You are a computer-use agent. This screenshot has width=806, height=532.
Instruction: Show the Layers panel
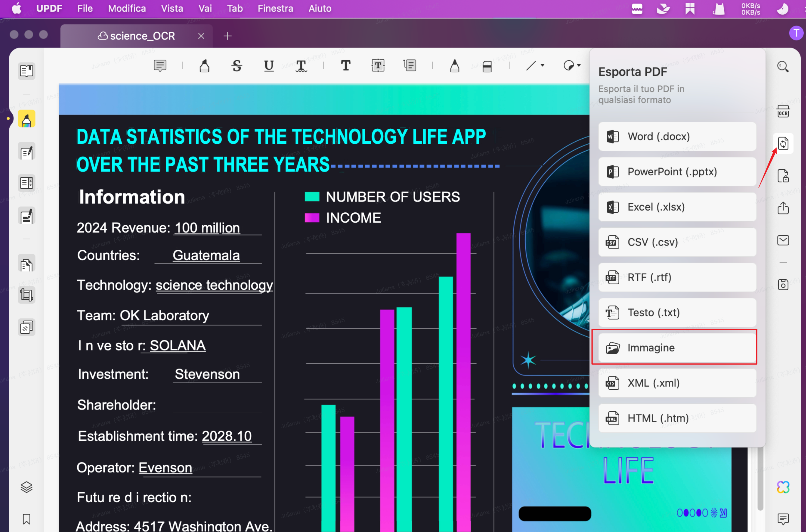click(x=26, y=487)
